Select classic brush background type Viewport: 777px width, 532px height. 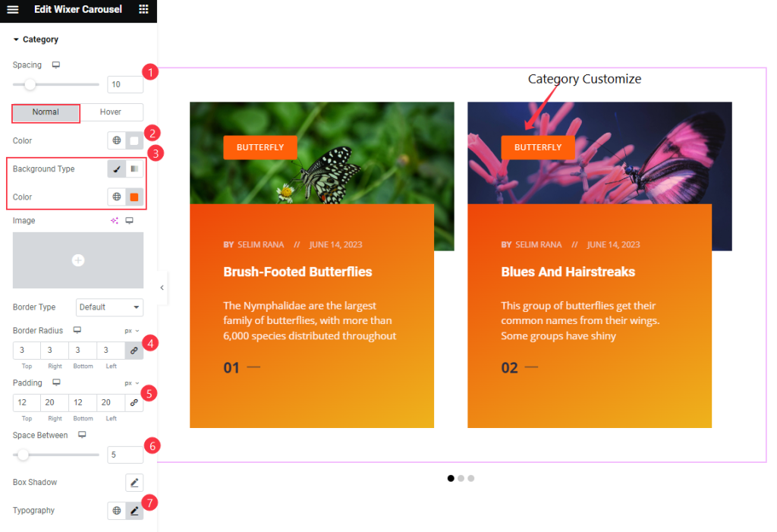click(x=116, y=168)
